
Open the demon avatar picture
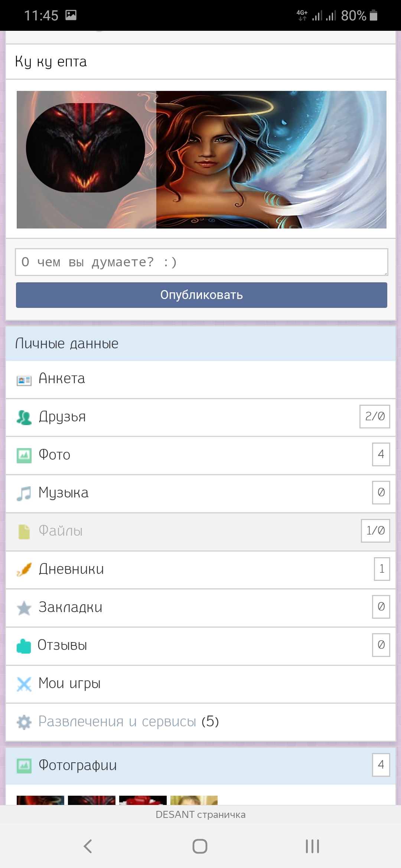tap(85, 148)
